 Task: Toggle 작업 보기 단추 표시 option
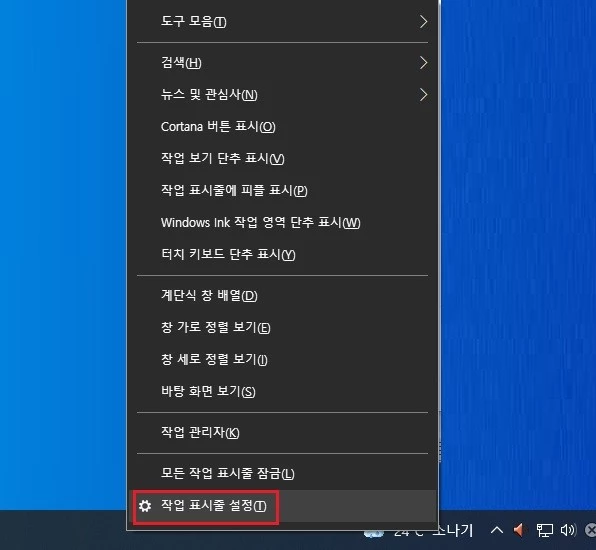[x=282, y=159]
